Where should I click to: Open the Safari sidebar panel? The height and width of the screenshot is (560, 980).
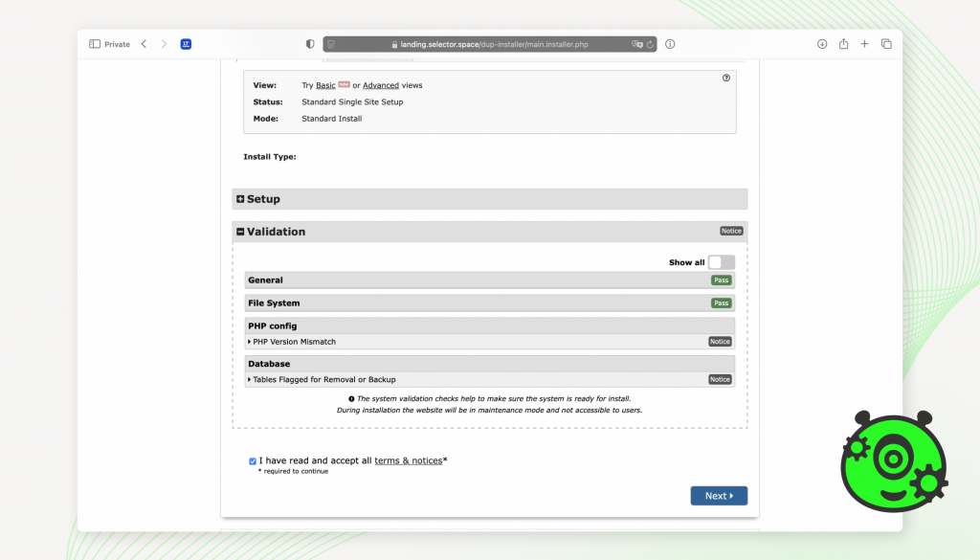[x=95, y=44]
